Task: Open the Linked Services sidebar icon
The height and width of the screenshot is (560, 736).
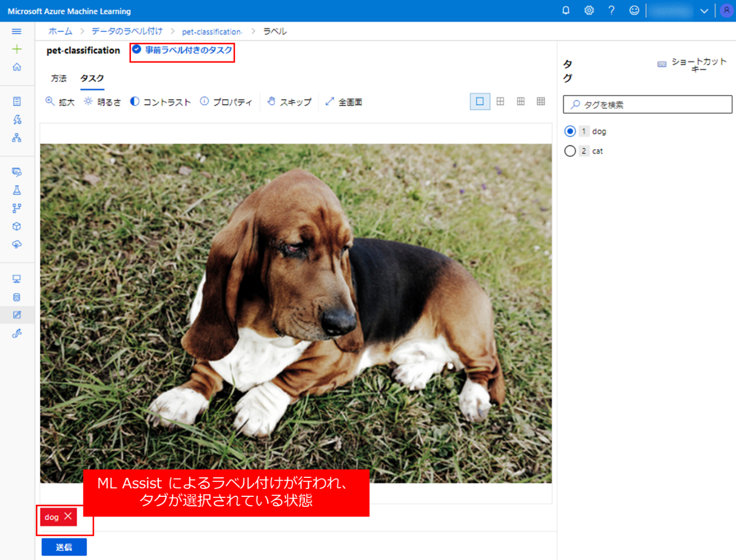Action: click(x=17, y=334)
